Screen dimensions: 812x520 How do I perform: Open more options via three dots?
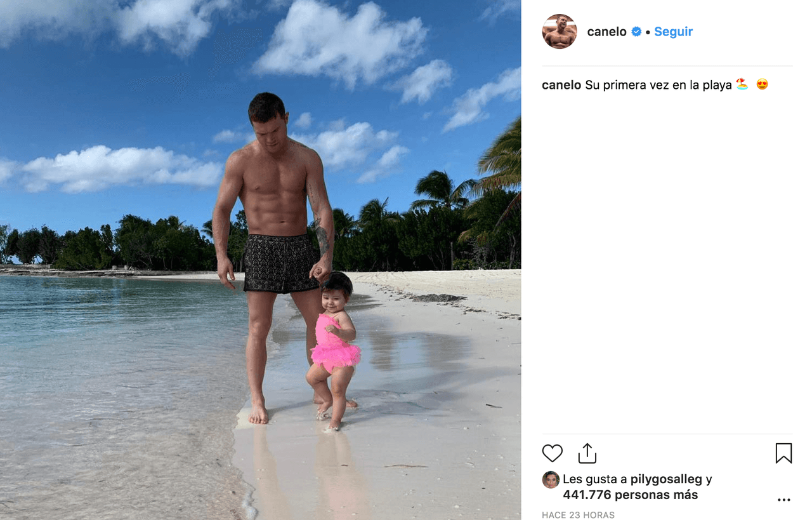(784, 500)
